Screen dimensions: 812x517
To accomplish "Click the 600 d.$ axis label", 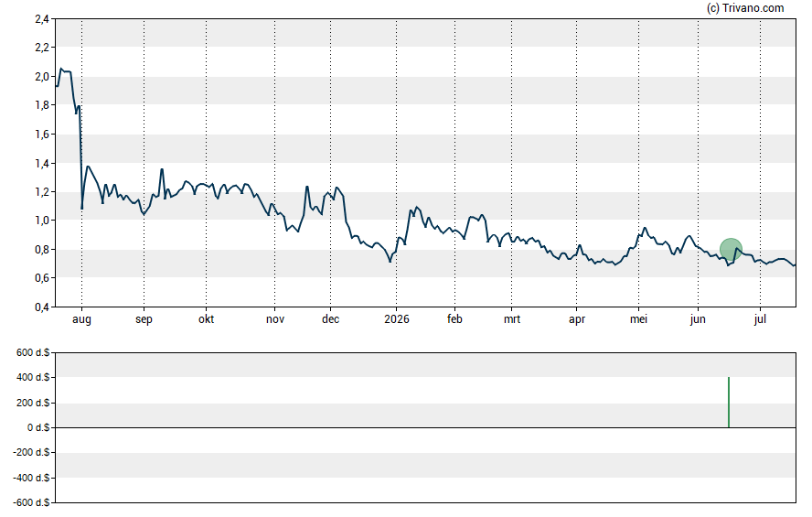I will (33, 352).
